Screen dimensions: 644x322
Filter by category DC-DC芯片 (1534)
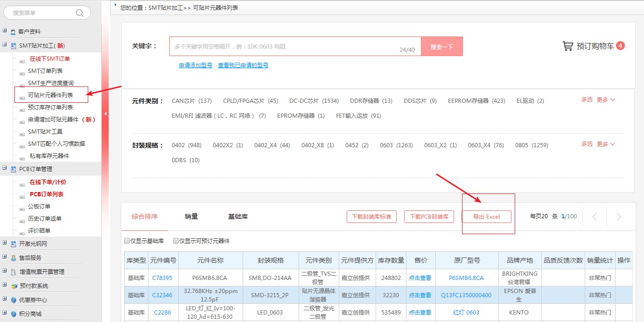coord(314,101)
